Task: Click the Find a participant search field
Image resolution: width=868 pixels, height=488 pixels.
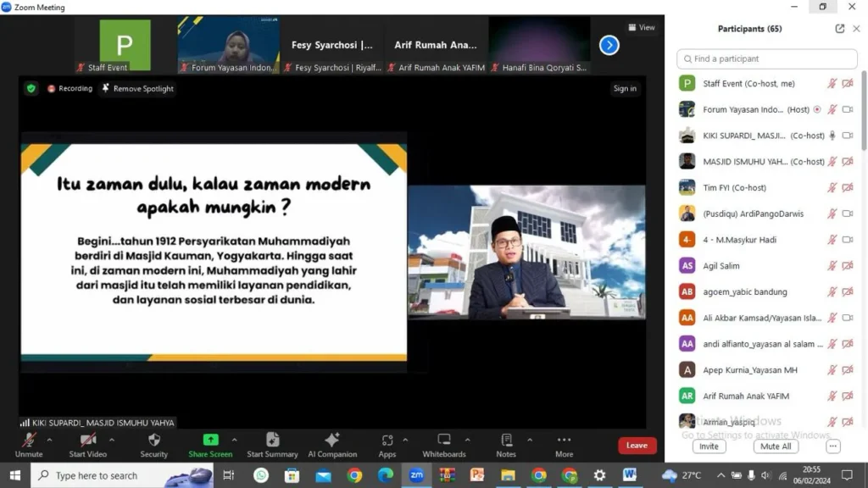Action: click(766, 58)
